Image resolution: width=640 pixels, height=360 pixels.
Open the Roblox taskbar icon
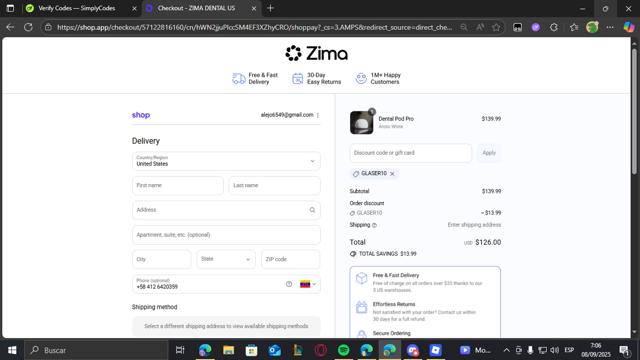(436, 350)
